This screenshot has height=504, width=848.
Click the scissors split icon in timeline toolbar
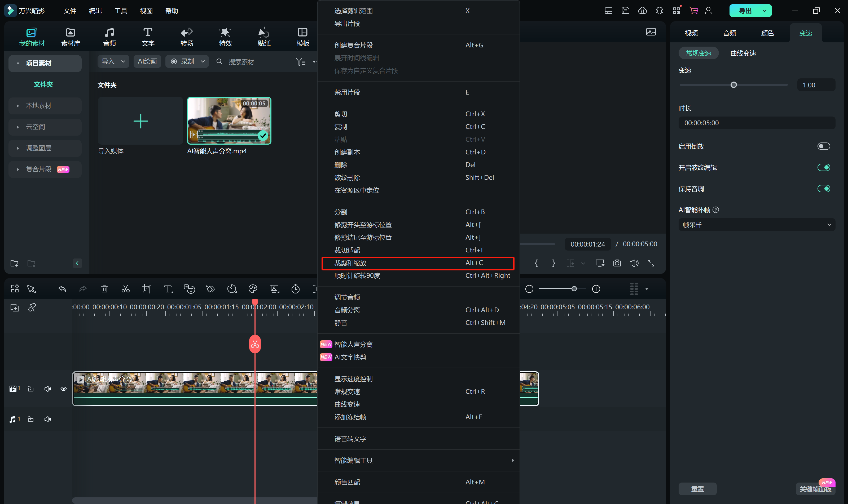[x=125, y=289]
